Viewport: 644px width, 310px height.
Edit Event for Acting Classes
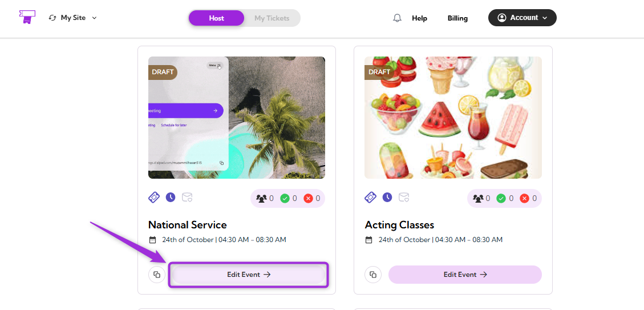(x=465, y=274)
